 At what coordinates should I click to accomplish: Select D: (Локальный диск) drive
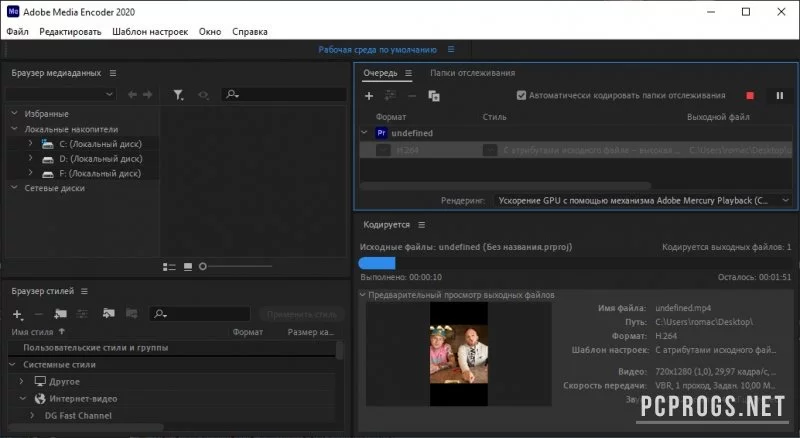pos(101,159)
